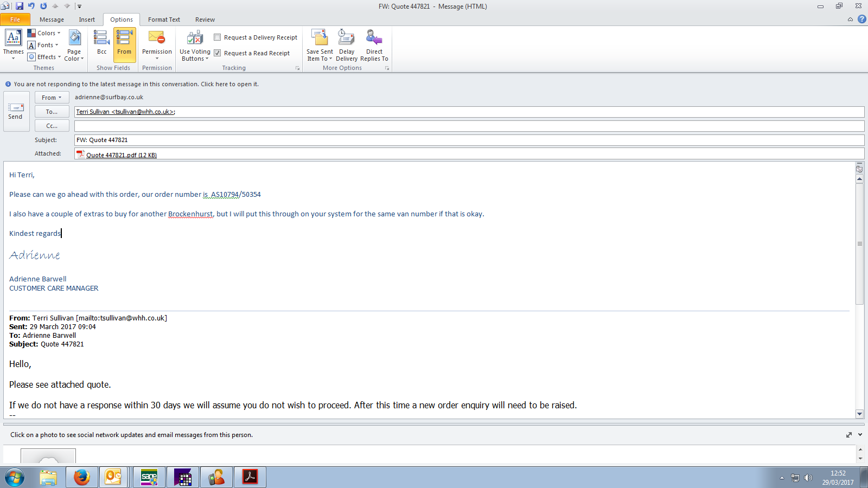The height and width of the screenshot is (488, 868).
Task: Open the Insert ribbon tab
Action: (87, 20)
